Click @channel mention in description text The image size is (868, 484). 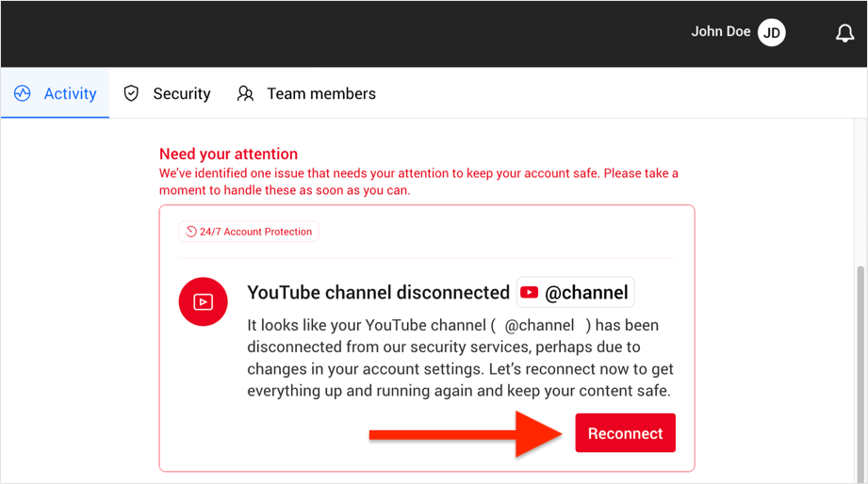(539, 325)
